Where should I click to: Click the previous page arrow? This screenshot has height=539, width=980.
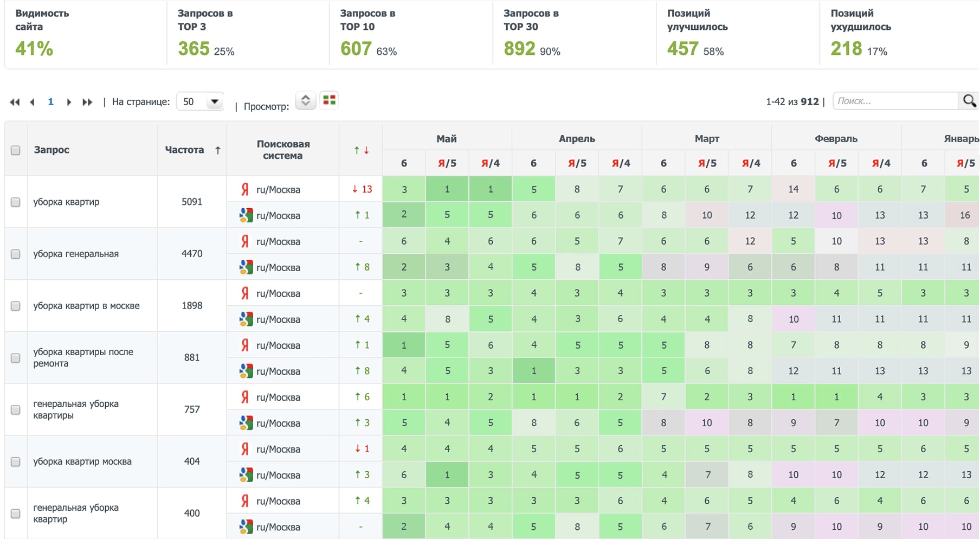(33, 102)
